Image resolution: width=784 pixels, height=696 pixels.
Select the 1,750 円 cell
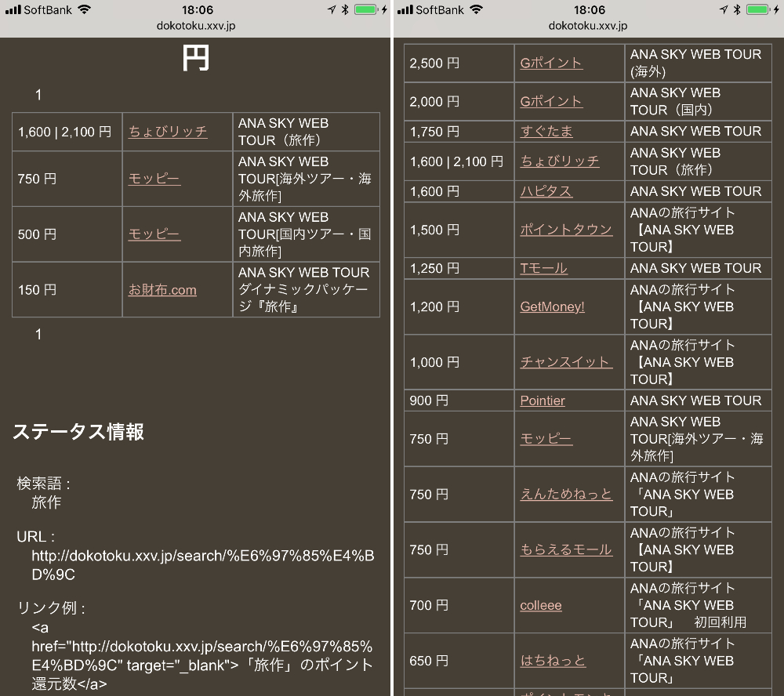(x=459, y=131)
